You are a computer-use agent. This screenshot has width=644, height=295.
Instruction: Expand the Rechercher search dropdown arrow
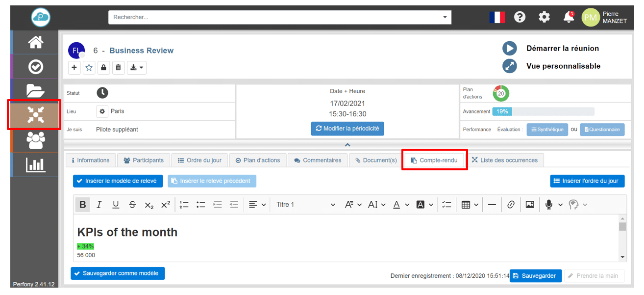pyautogui.click(x=445, y=17)
